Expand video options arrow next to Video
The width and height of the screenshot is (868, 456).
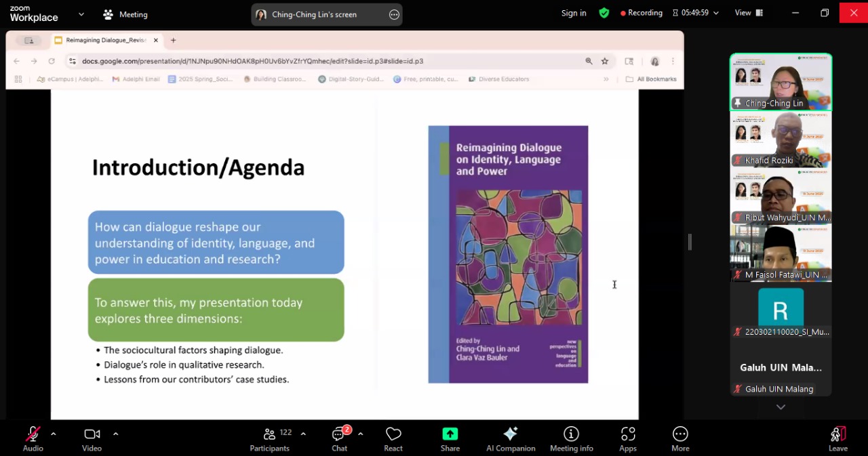tap(115, 434)
